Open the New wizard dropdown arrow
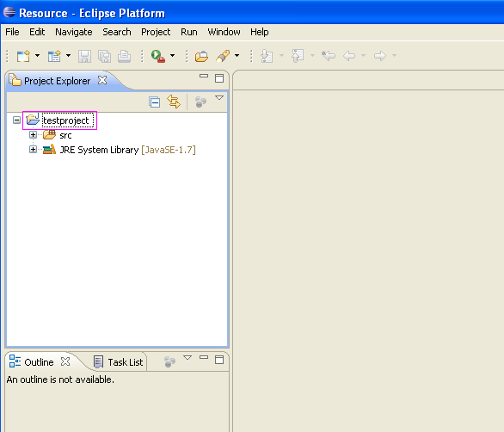The width and height of the screenshot is (504, 432). coord(38,56)
